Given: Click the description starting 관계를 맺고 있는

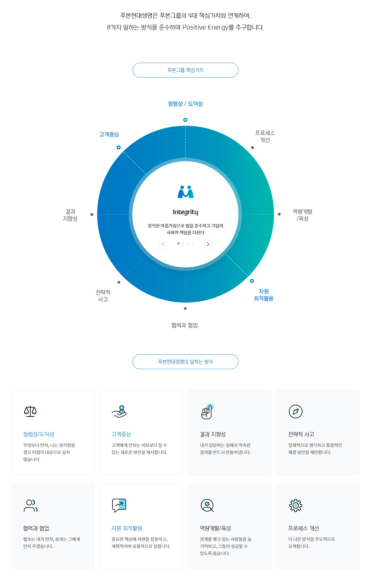Looking at the screenshot, I should 226,546.
